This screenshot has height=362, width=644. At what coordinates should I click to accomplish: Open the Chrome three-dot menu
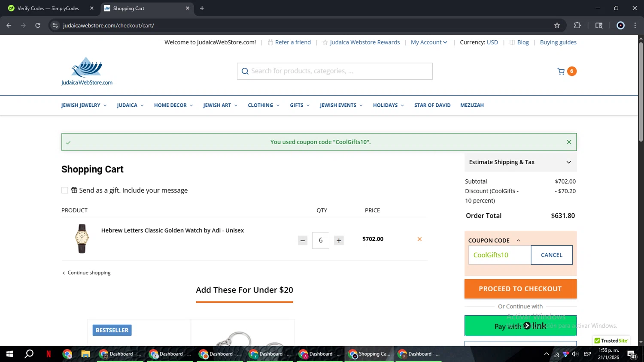coord(635,25)
